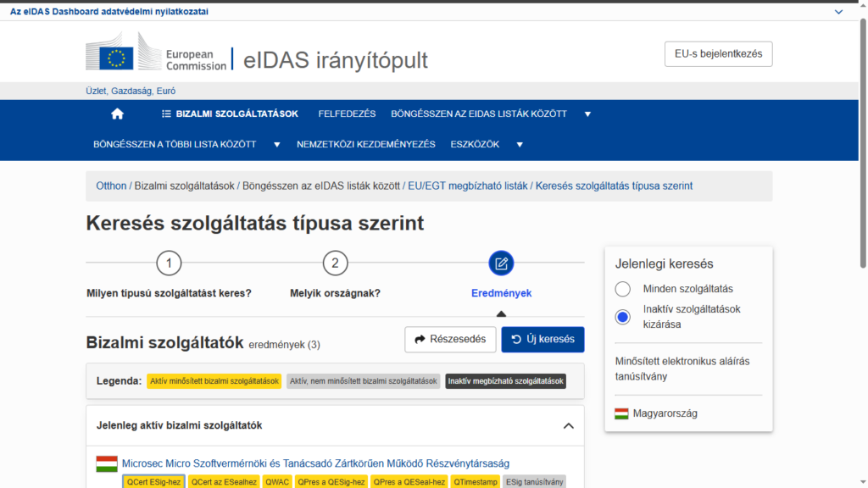The image size is (868, 488).
Task: Open 'Bizalmi szolgáltatások' menu item
Action: [230, 114]
